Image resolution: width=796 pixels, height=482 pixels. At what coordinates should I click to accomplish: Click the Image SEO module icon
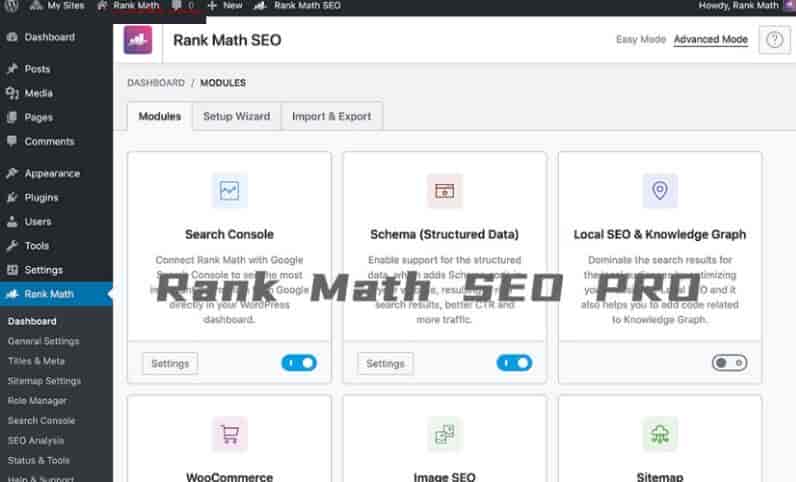(x=445, y=434)
